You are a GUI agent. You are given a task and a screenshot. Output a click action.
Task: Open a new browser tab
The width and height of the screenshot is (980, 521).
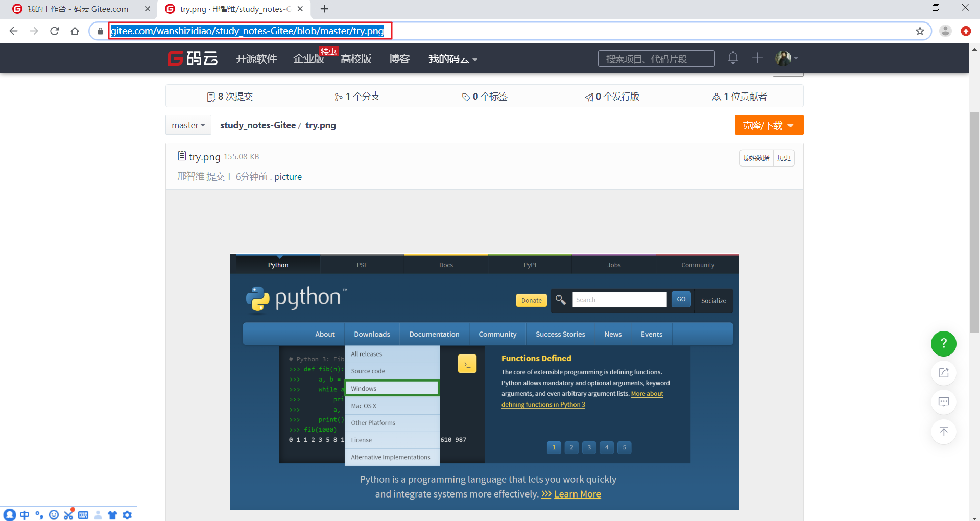[324, 9]
